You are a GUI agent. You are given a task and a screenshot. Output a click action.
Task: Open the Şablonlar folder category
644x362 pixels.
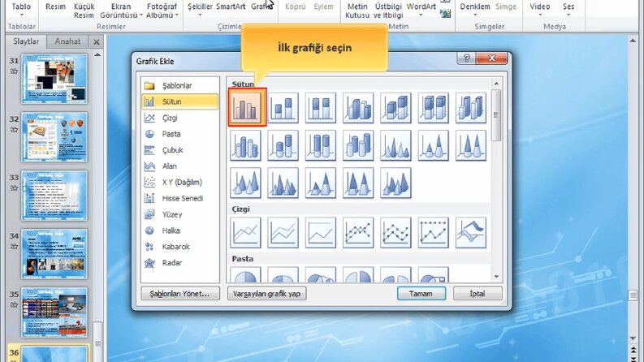point(180,85)
